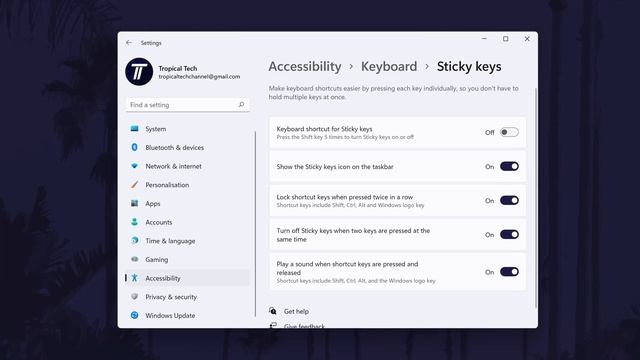This screenshot has height=360, width=640.
Task: Click the Personalisation brush icon
Action: pos(134,184)
